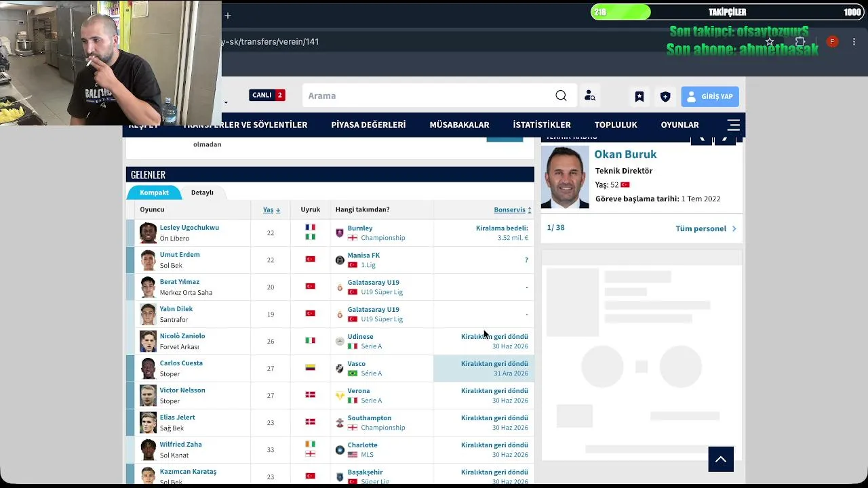Open the detailed person search icon
Screen dimensions: 868x488
click(590, 96)
